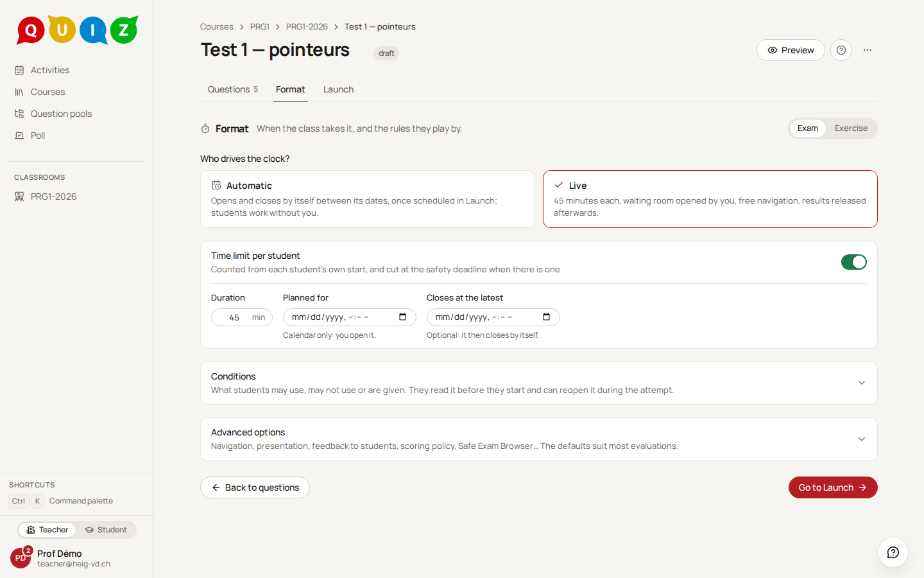
Task: Click the QUIZ logo
Action: click(x=77, y=30)
